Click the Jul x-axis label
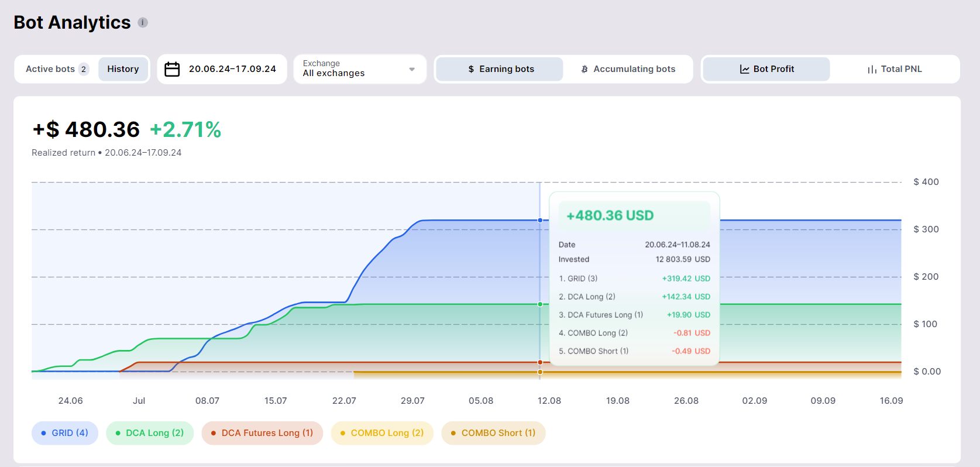The width and height of the screenshot is (980, 467). [139, 401]
